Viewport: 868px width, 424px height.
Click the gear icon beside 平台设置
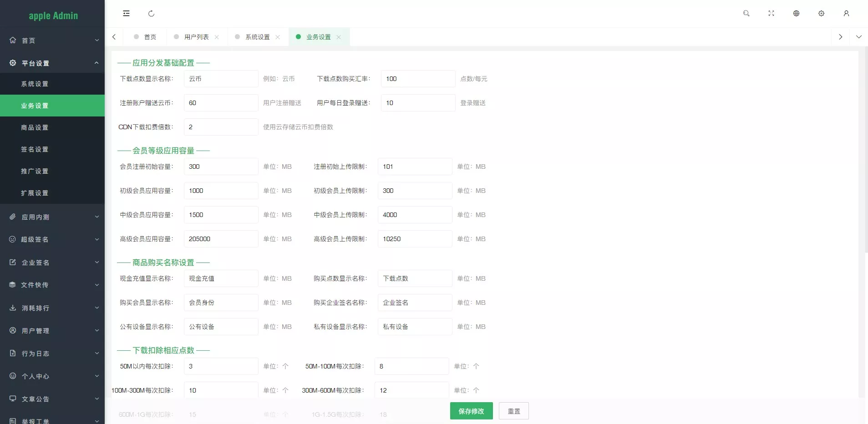click(13, 63)
